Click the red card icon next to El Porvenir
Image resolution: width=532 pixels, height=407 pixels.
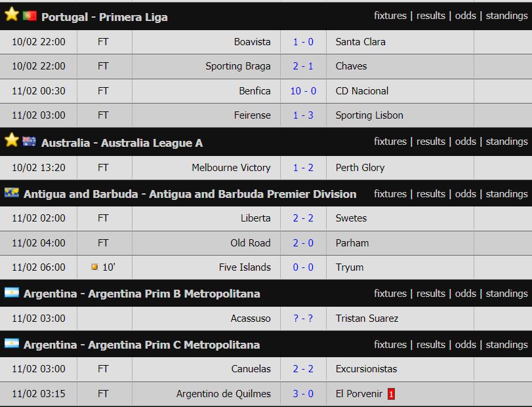click(x=391, y=394)
